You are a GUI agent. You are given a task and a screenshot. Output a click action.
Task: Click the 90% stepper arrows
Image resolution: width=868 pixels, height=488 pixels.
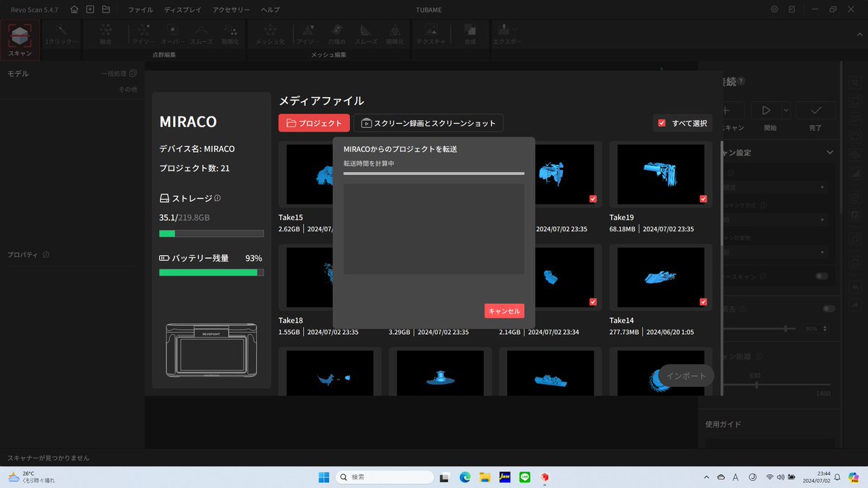tap(824, 328)
